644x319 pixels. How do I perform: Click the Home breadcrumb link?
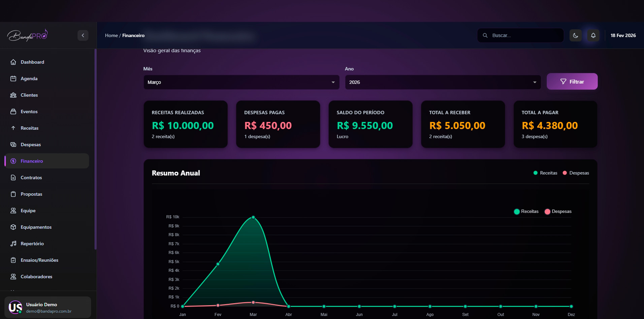point(111,35)
